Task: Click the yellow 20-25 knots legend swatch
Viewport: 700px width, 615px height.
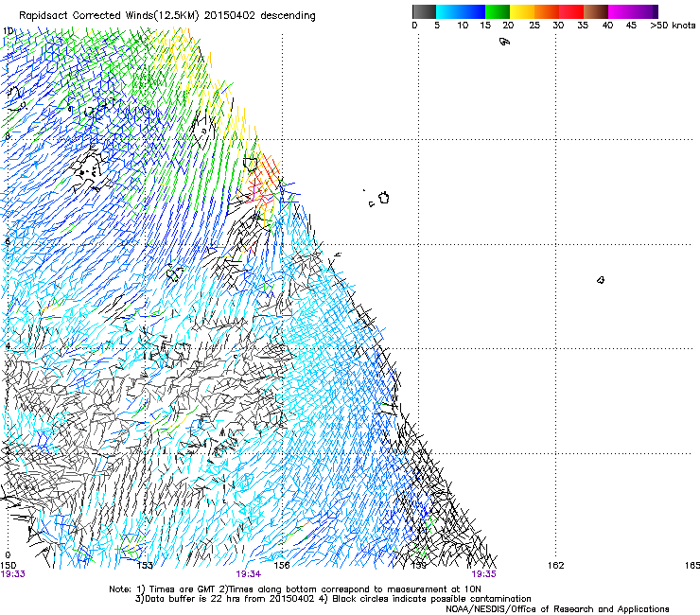Action: 522,11
